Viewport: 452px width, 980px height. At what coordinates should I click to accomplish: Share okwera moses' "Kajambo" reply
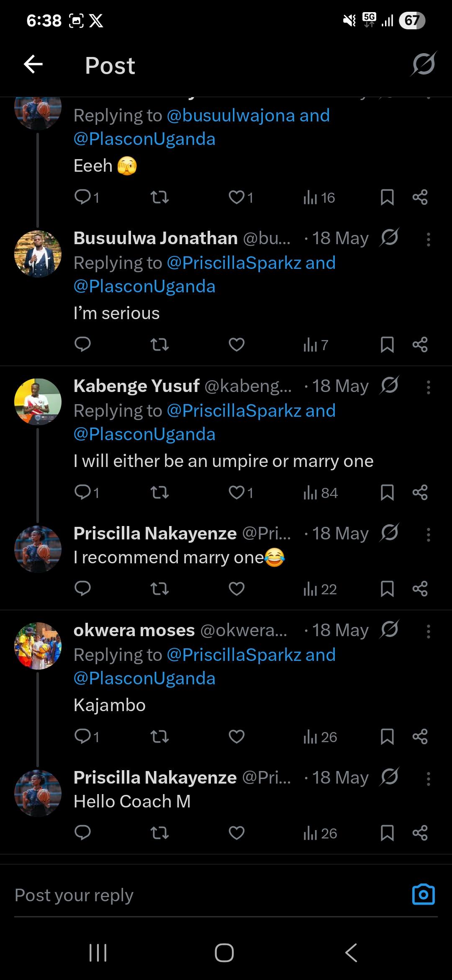pos(420,736)
